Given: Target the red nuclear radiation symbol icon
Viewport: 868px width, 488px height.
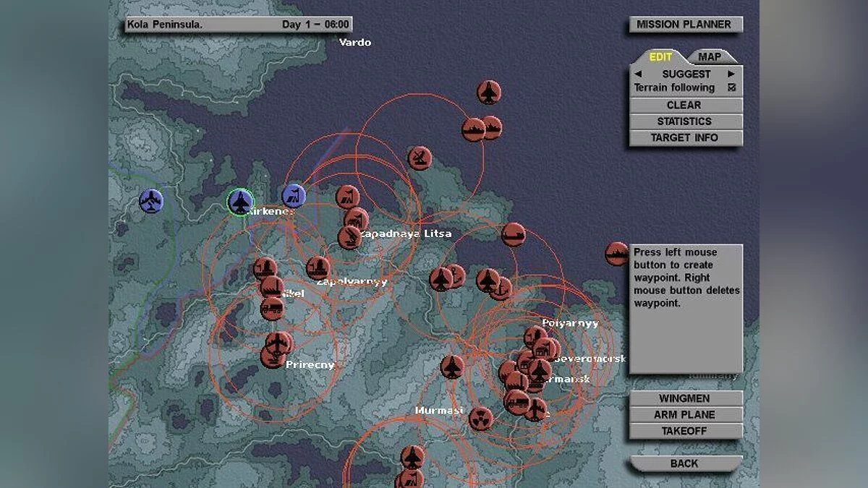Looking at the screenshot, I should [480, 419].
